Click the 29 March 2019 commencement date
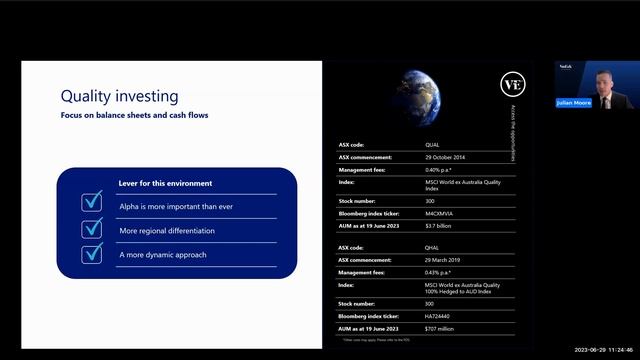 point(442,260)
